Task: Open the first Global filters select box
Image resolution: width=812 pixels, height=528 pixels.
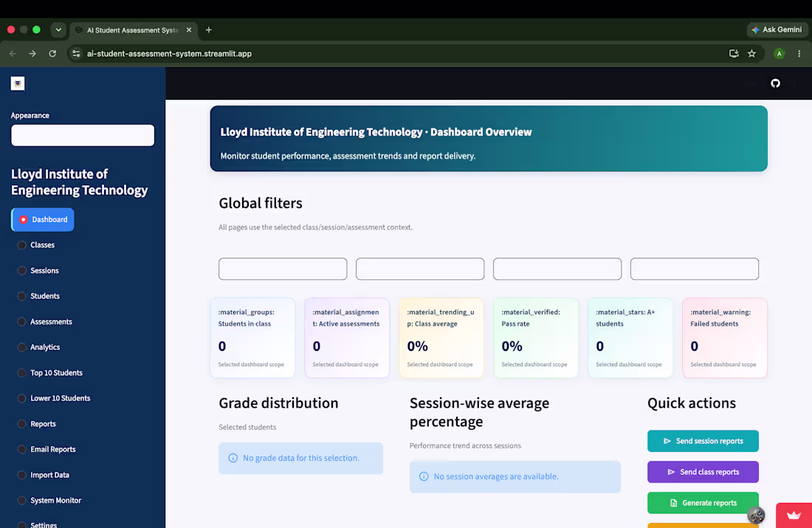Action: click(x=283, y=269)
